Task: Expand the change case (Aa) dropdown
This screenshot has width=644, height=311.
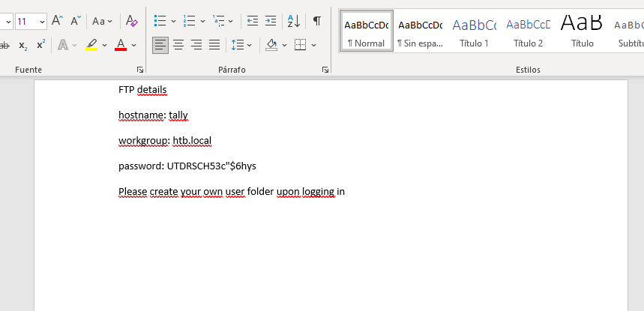Action: point(103,22)
